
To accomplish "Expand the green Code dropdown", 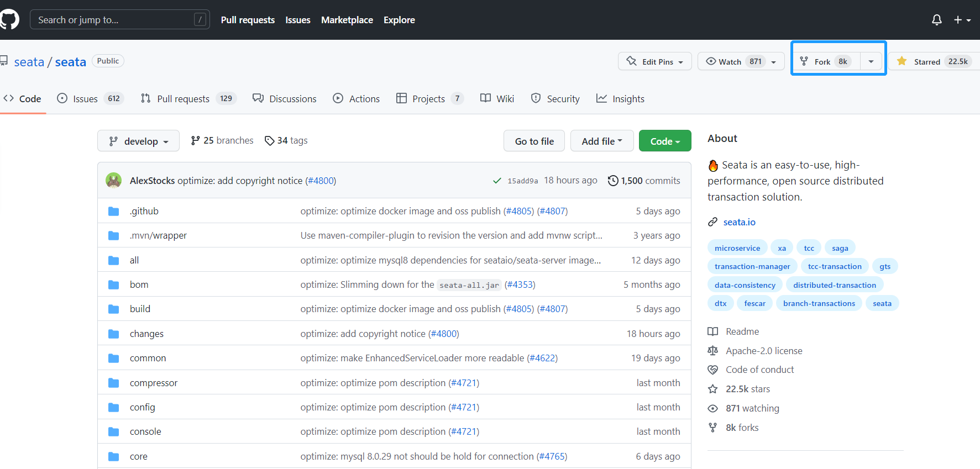I will pos(664,141).
